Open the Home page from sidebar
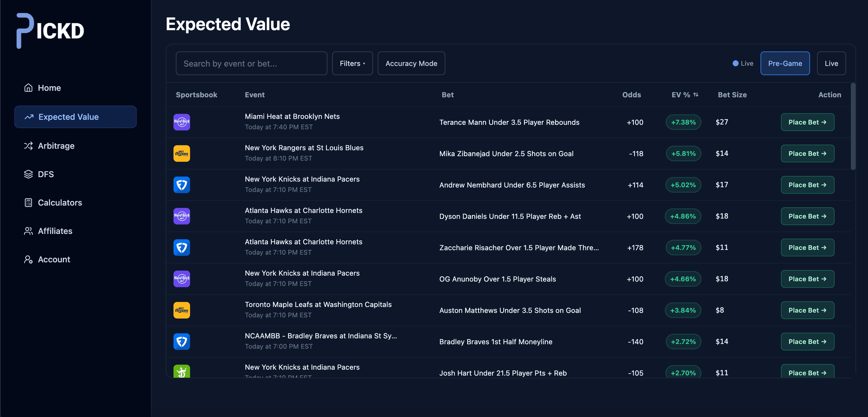The width and height of the screenshot is (868, 417). click(x=49, y=88)
